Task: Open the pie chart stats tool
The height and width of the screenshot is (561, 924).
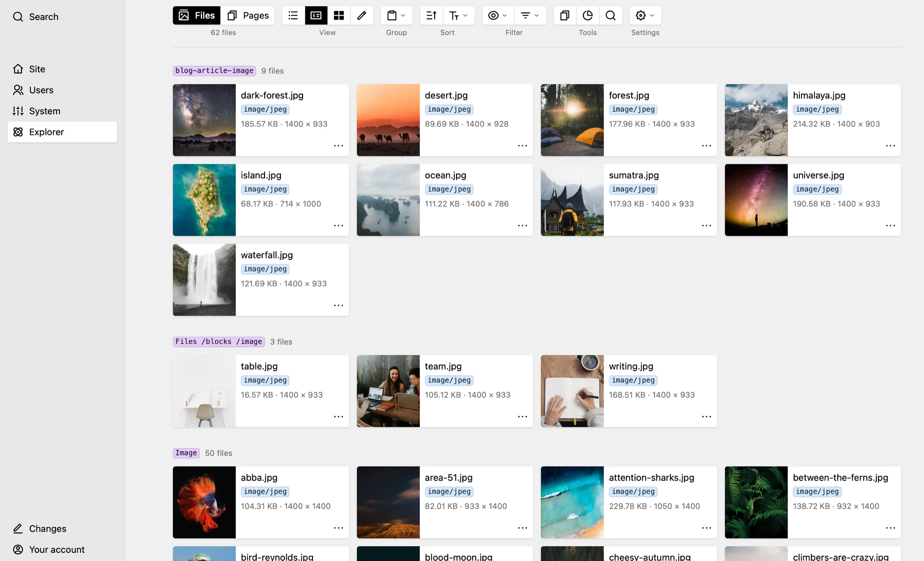Action: coord(588,15)
